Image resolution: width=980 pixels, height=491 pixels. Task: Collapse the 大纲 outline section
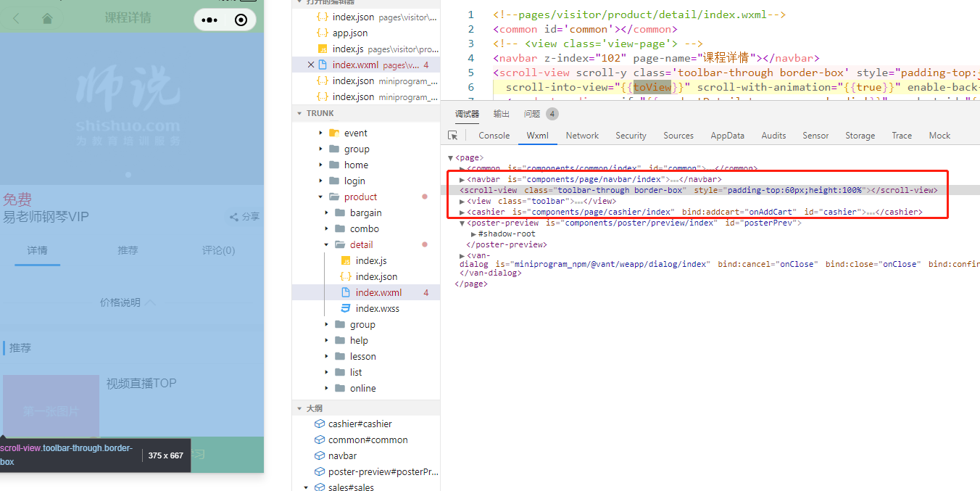click(x=299, y=408)
